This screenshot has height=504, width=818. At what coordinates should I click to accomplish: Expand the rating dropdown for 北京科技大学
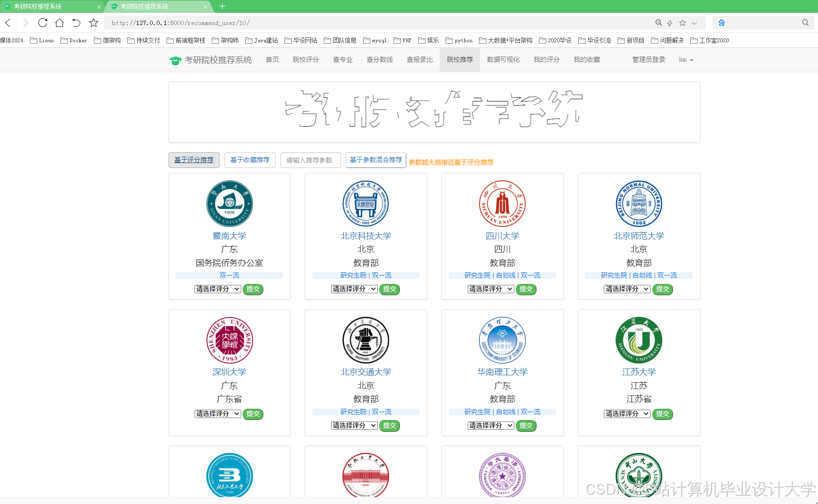354,289
